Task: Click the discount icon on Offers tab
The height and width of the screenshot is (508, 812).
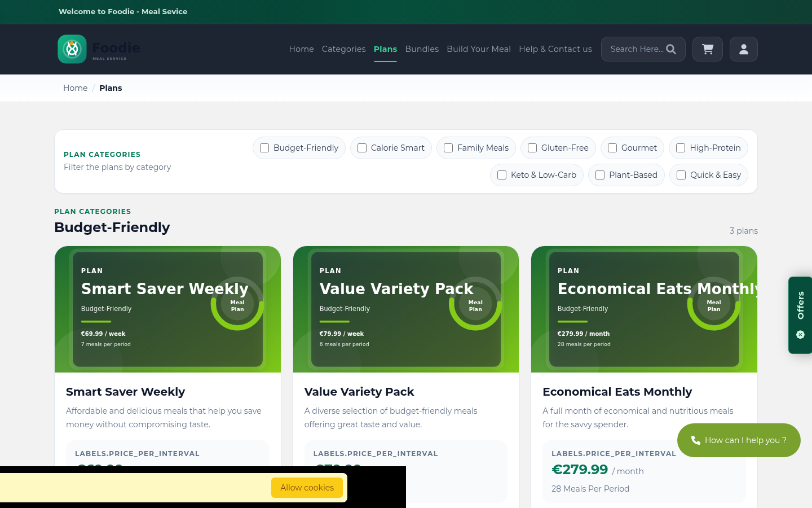Action: click(800, 335)
